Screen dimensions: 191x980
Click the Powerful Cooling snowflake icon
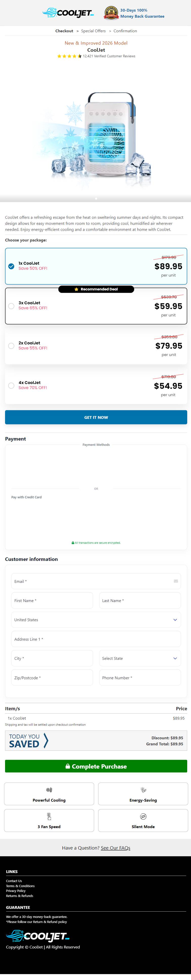click(x=49, y=790)
